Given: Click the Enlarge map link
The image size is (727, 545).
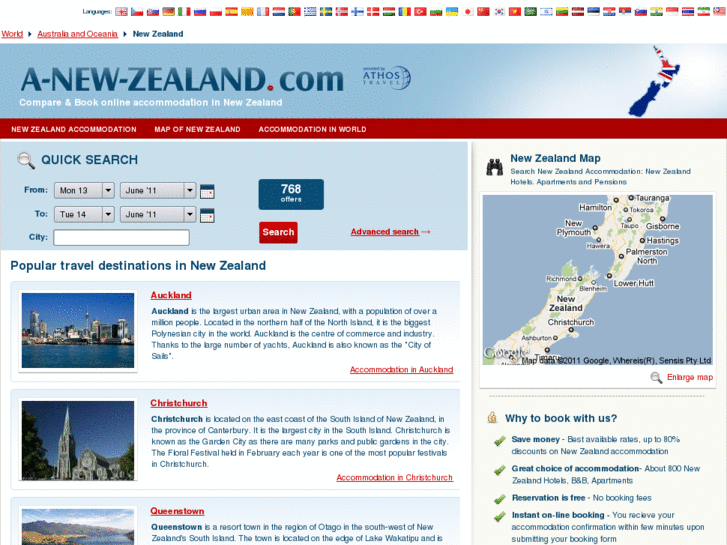Looking at the screenshot, I should [x=690, y=378].
